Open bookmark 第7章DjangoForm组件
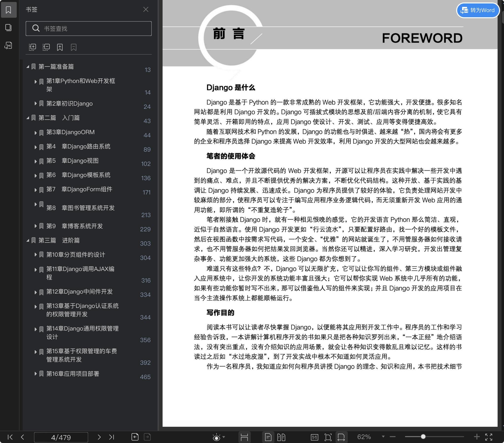This screenshot has width=504, height=443. 79,189
